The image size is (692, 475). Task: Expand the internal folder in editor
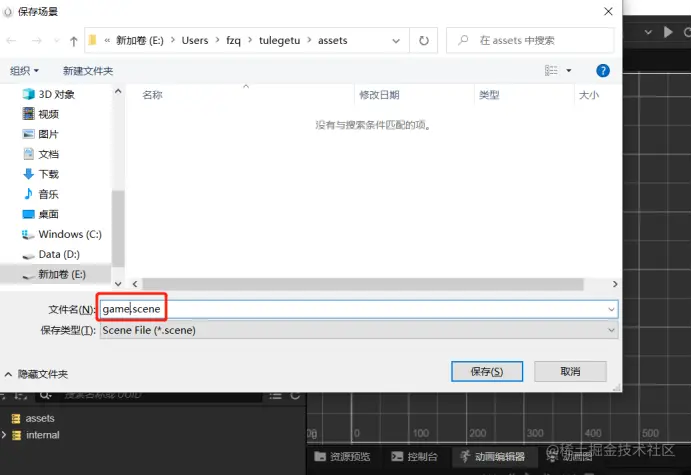point(4,435)
